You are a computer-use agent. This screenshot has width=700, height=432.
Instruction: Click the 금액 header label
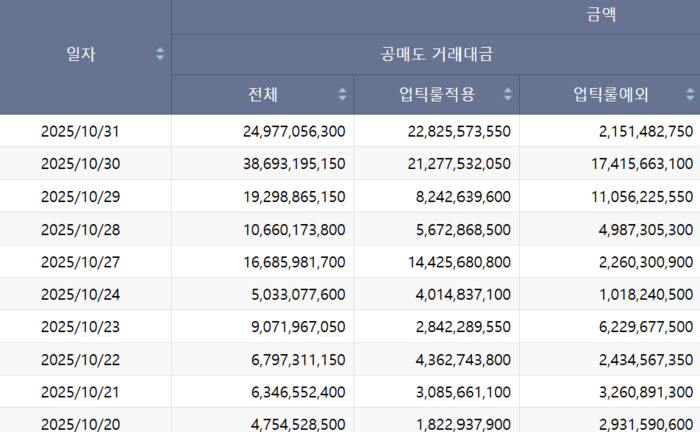point(601,14)
